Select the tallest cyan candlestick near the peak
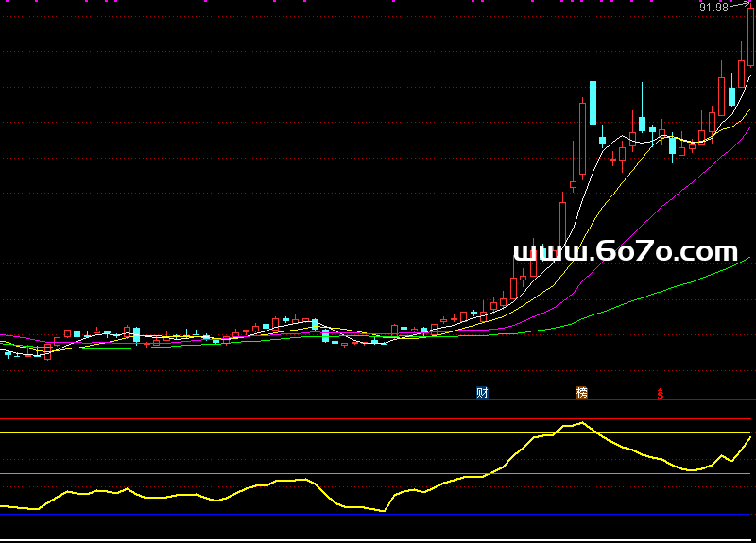Screen dimensions: 756x543 593,103
